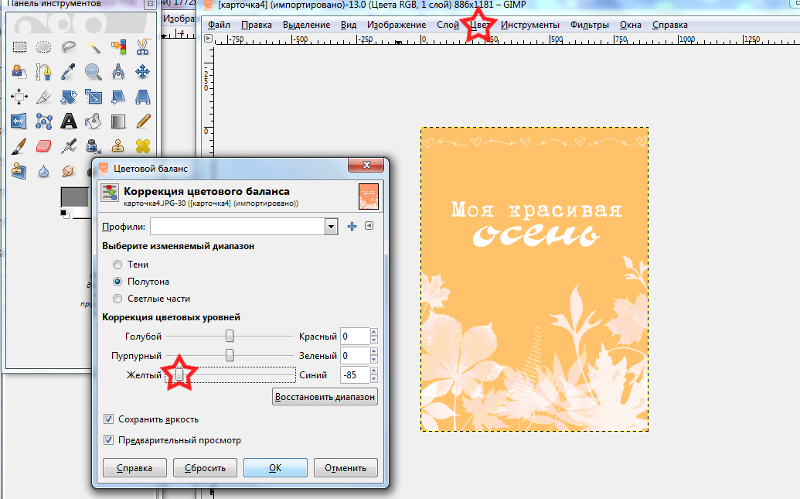Click the Отменить button

pyautogui.click(x=345, y=468)
